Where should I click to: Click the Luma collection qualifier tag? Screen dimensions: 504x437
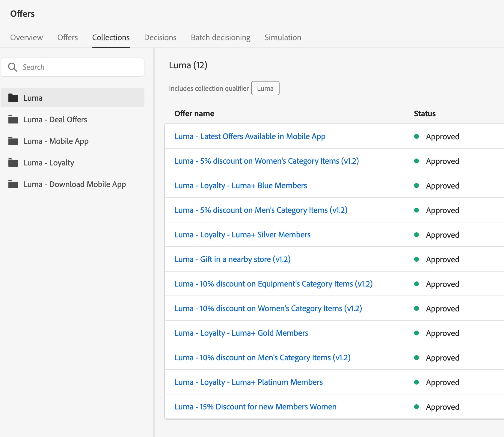point(265,88)
